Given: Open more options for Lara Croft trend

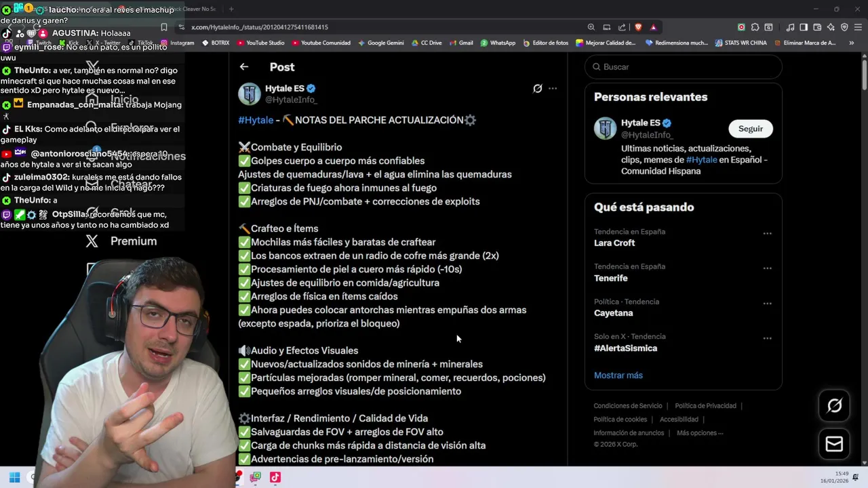Looking at the screenshot, I should point(767,233).
